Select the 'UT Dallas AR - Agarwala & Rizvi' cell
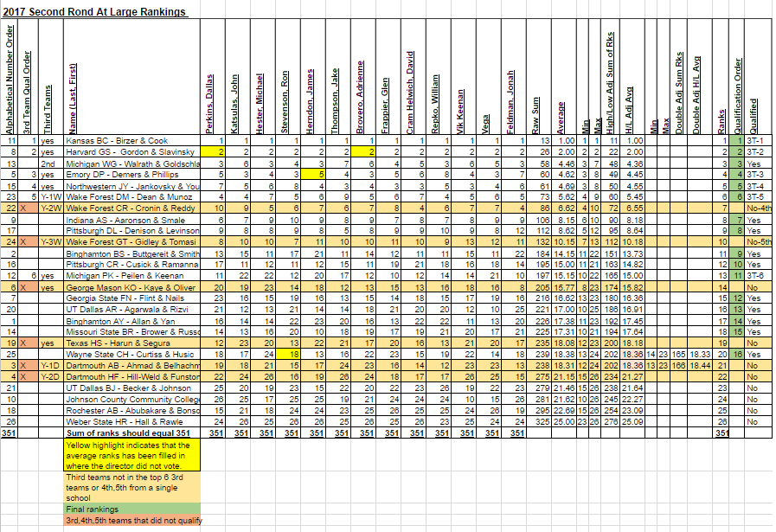Viewport: 776px width, 532px height. (x=131, y=310)
